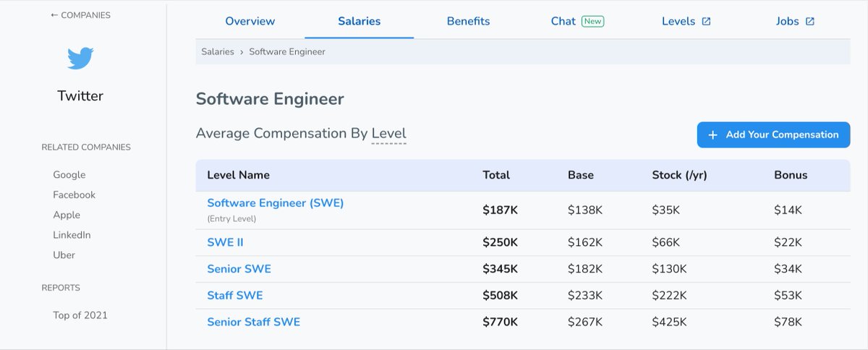This screenshot has width=868, height=350.
Task: Open the Senior Staff SWE level link
Action: (x=254, y=322)
